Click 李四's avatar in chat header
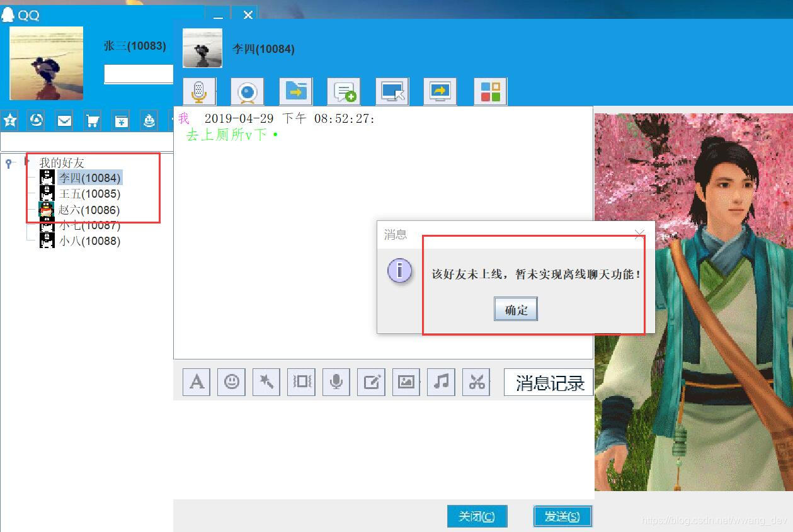Viewport: 793px width, 532px height. 202,48
